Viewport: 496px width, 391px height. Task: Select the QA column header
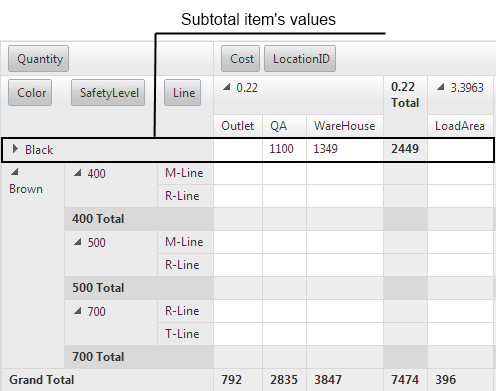click(284, 126)
